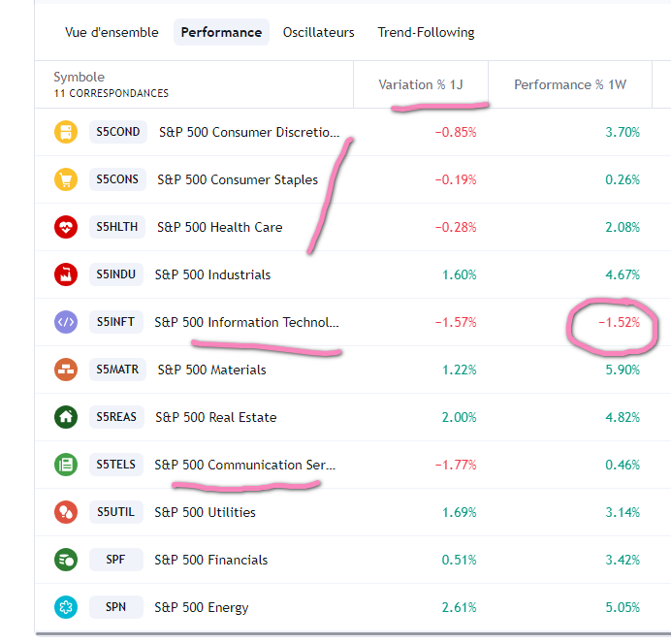This screenshot has height=644, width=671.
Task: Click the Communication Services newspaper icon
Action: tap(66, 465)
